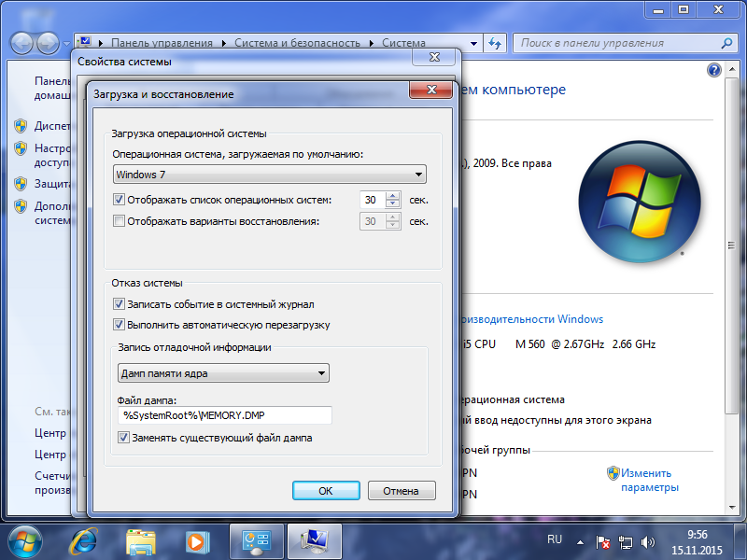
Task: Click the "Отмена" button
Action: pyautogui.click(x=402, y=490)
